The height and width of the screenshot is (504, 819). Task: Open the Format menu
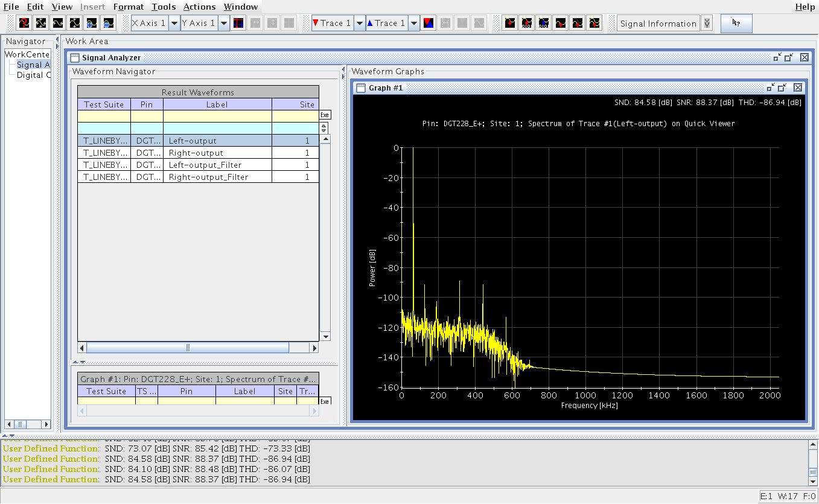click(128, 7)
